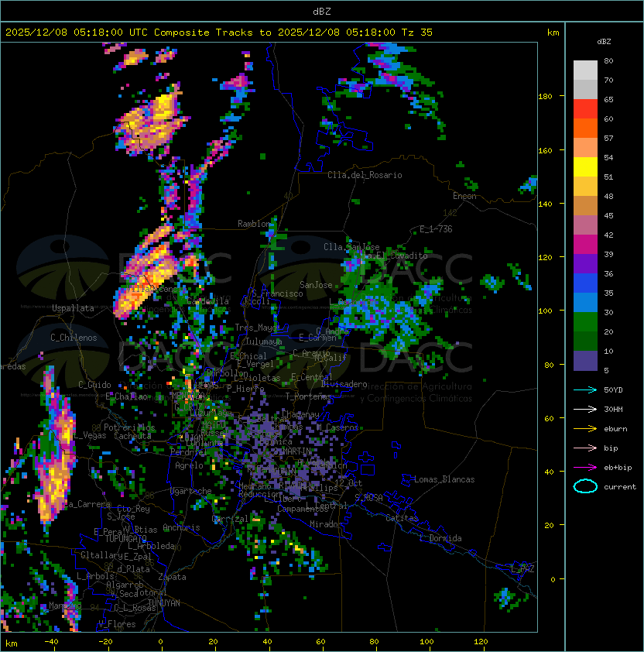Click the 'dBZ' heading above the color scale
Viewport: 644px width, 652px height.
coord(604,42)
